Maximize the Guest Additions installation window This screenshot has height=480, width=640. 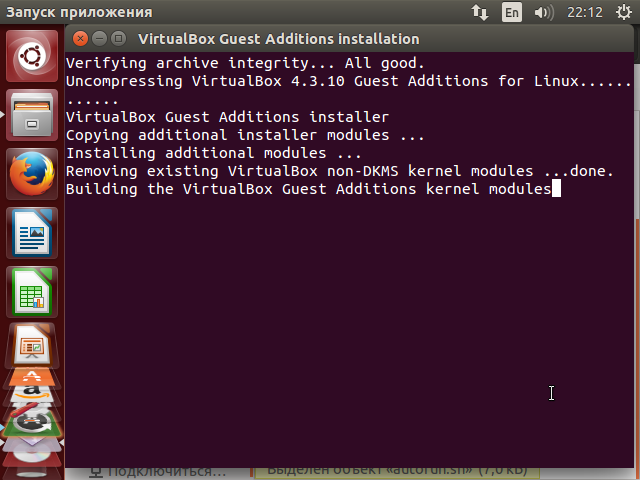tap(118, 39)
